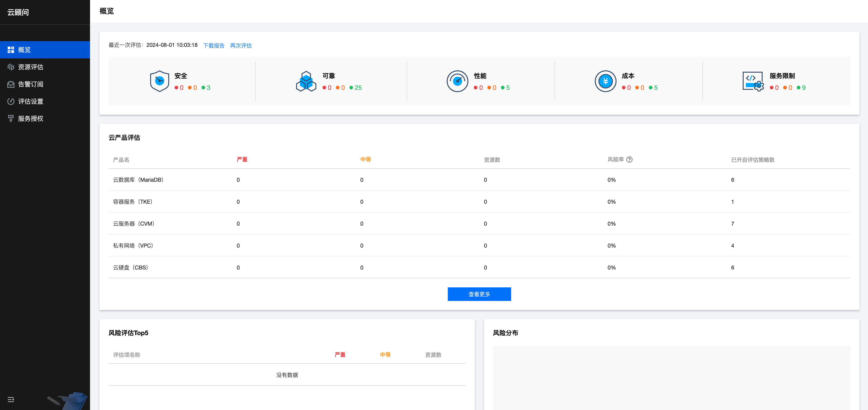Select the 云服务器 (CVM) row
The width and height of the screenshot is (868, 410).
coord(134,224)
